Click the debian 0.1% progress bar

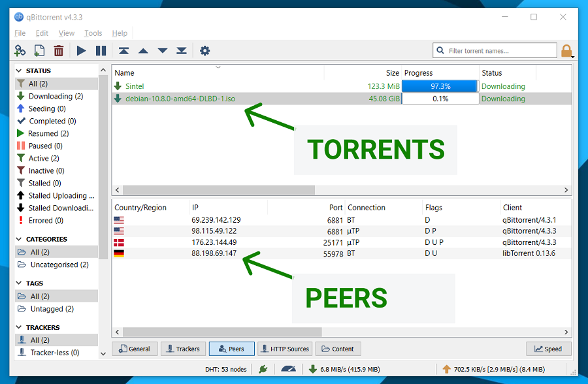[440, 99]
